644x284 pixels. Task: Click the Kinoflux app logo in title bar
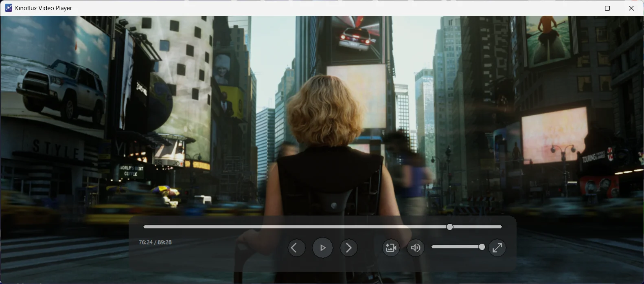8,8
